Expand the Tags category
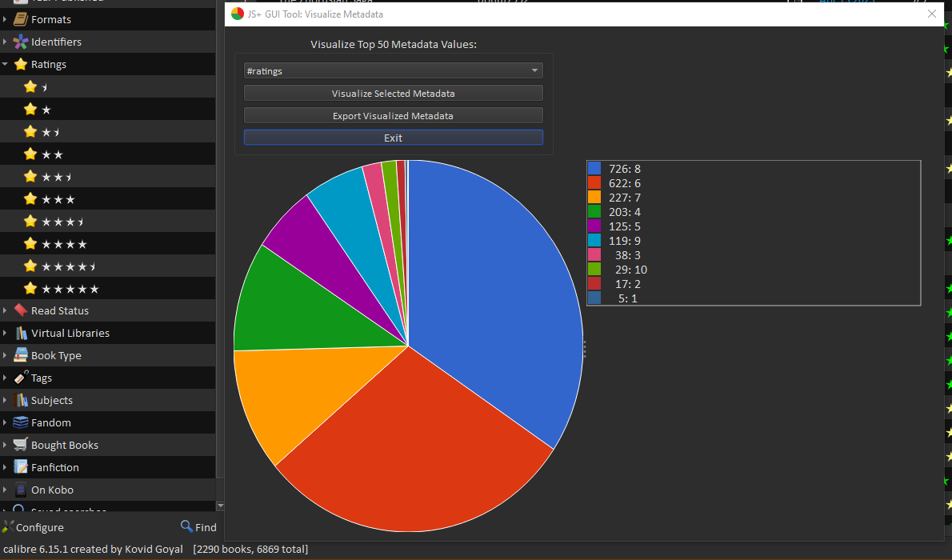952x560 pixels. (5, 378)
